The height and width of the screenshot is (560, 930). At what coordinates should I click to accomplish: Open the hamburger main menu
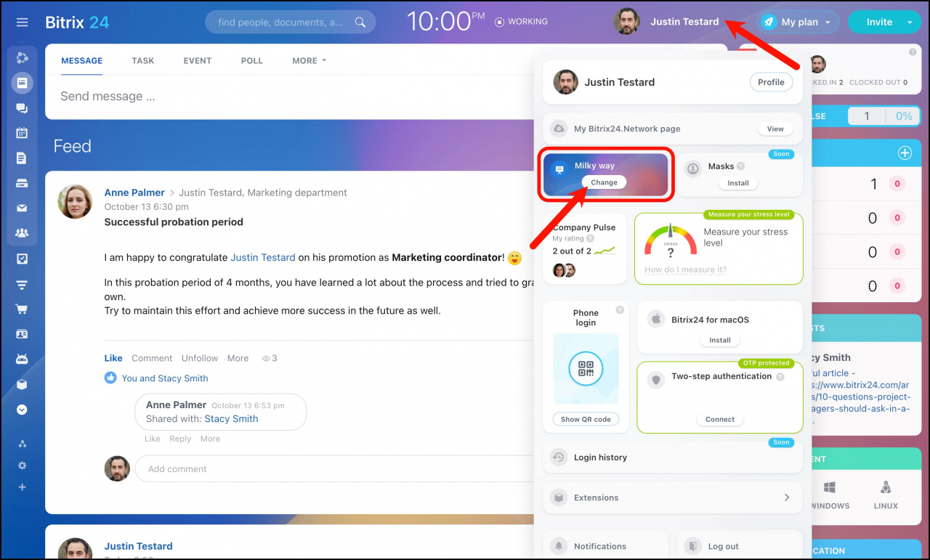pyautogui.click(x=22, y=22)
